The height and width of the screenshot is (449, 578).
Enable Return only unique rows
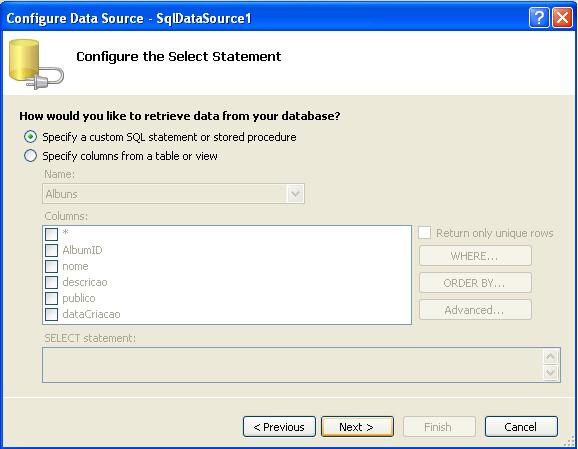point(424,233)
